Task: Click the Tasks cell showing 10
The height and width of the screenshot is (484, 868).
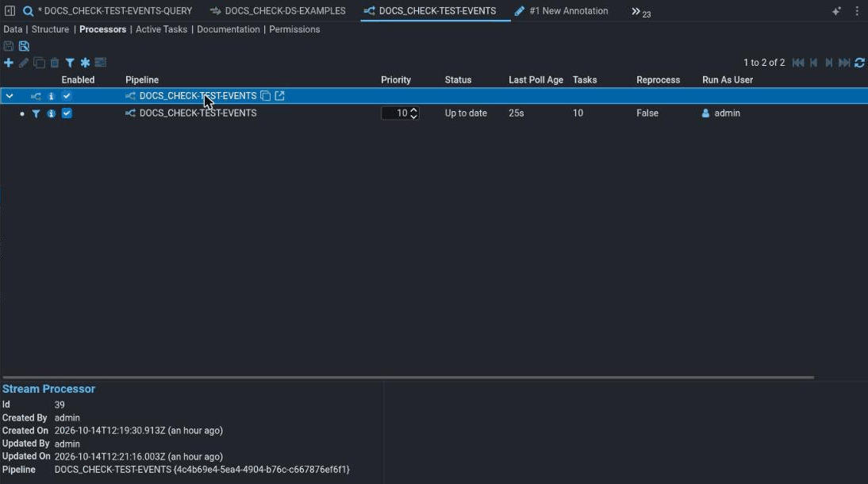Action: pos(578,113)
